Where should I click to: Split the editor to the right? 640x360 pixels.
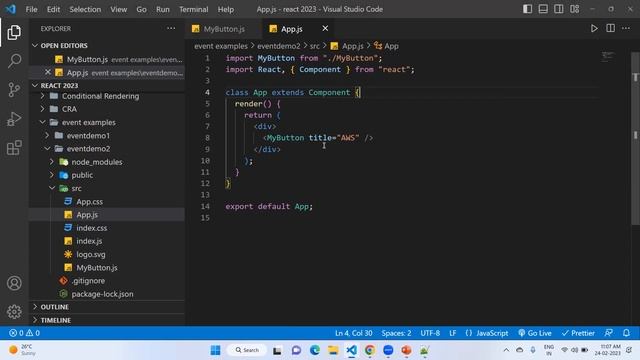[x=610, y=29]
